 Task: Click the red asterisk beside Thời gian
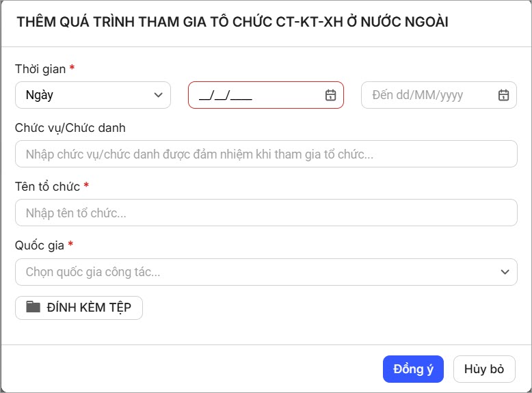click(x=72, y=68)
